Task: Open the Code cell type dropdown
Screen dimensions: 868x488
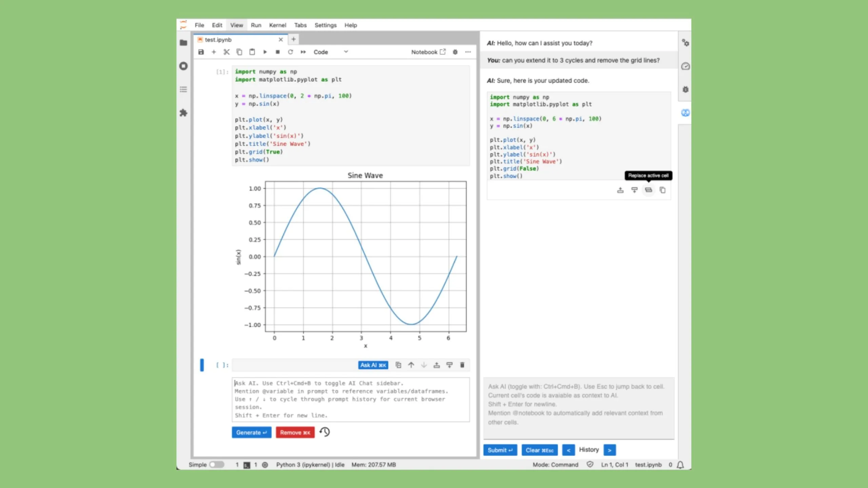Action: click(x=331, y=52)
